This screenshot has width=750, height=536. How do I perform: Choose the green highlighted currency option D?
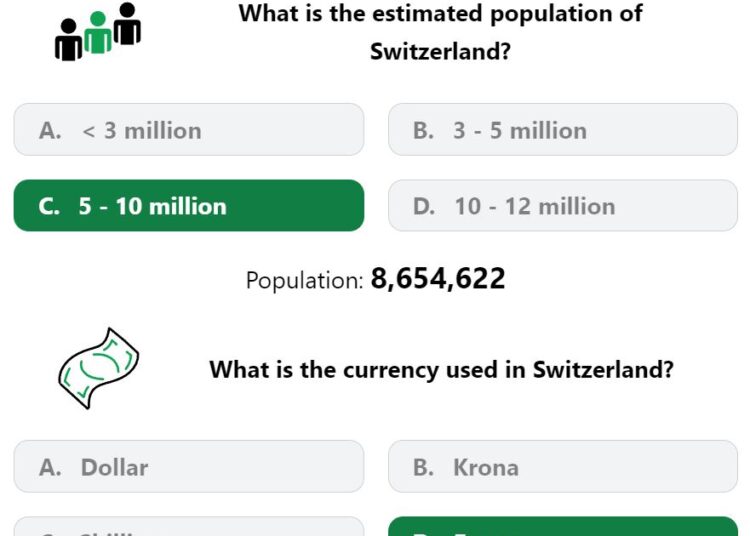(x=563, y=526)
